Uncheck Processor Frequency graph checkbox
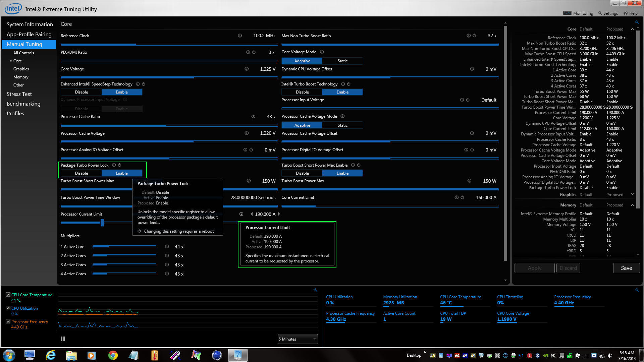 pos(8,321)
